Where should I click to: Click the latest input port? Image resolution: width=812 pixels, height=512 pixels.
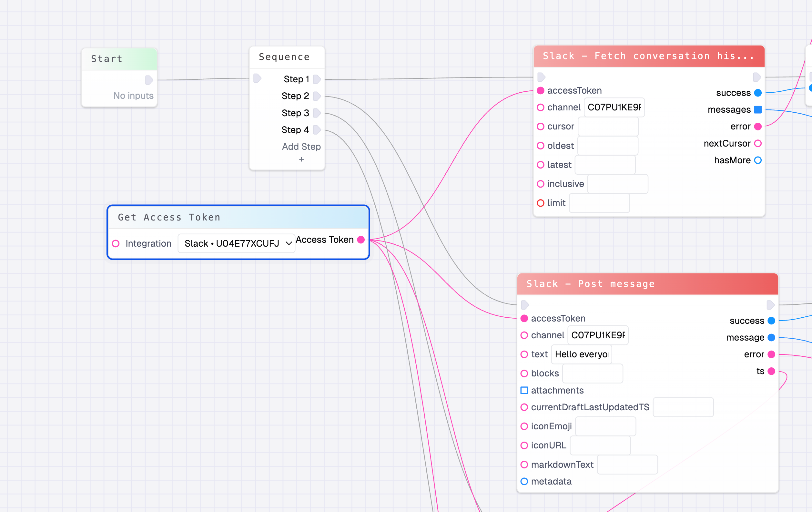point(541,165)
